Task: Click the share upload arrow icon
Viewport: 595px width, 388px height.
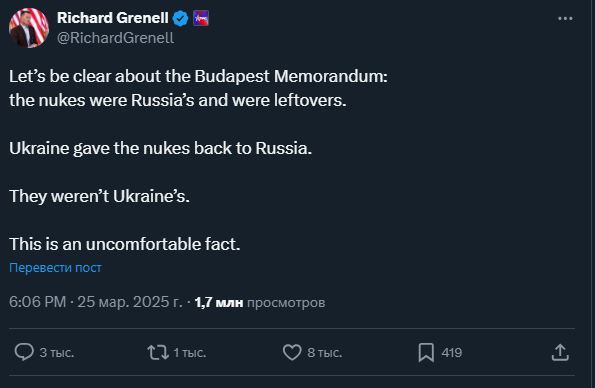Action: pyautogui.click(x=560, y=352)
